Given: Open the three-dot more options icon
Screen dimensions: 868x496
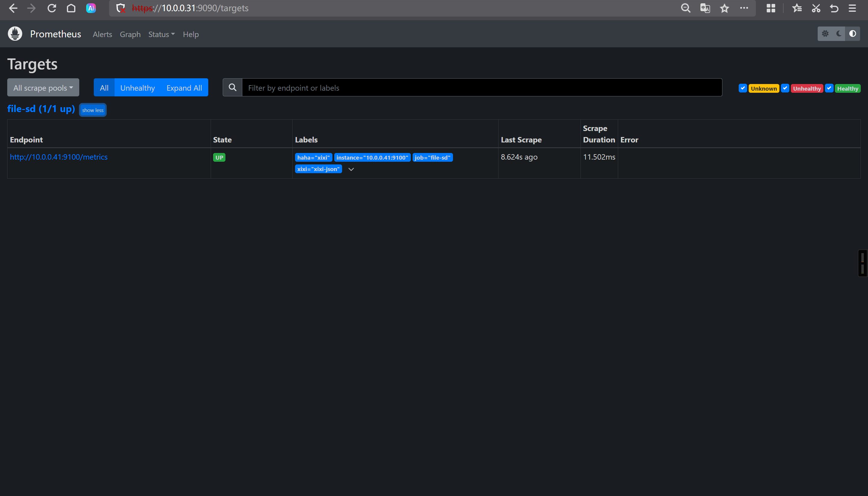Looking at the screenshot, I should [744, 8].
